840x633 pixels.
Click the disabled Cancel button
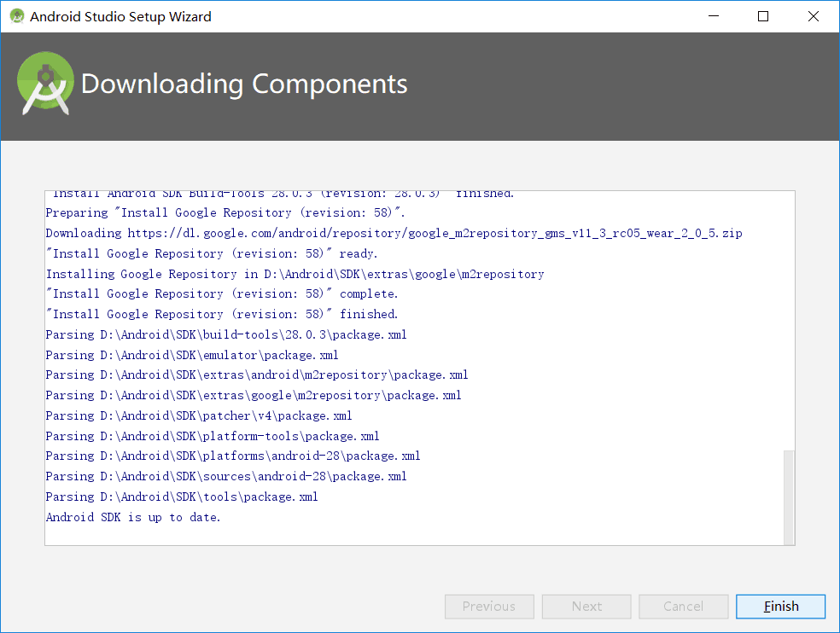pos(683,607)
